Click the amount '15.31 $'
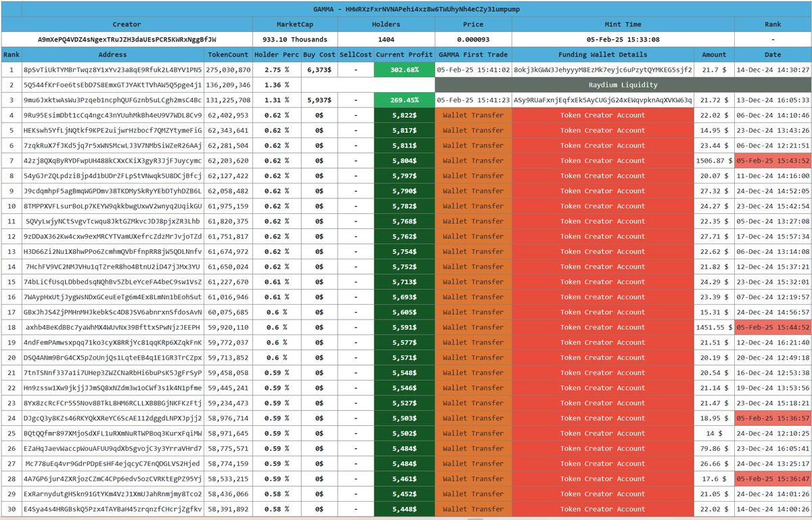This screenshot has height=520, width=812. tap(714, 312)
